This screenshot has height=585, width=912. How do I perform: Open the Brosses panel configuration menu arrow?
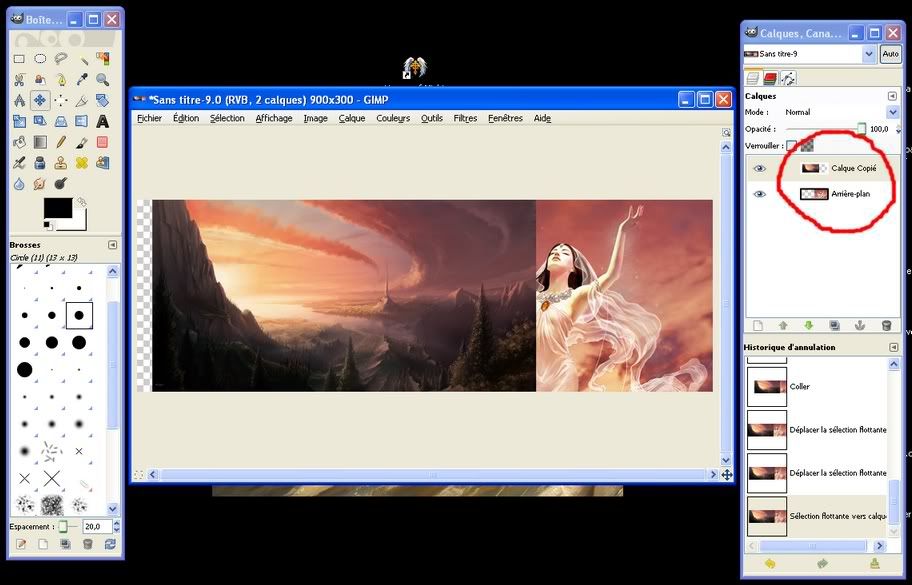[113, 245]
